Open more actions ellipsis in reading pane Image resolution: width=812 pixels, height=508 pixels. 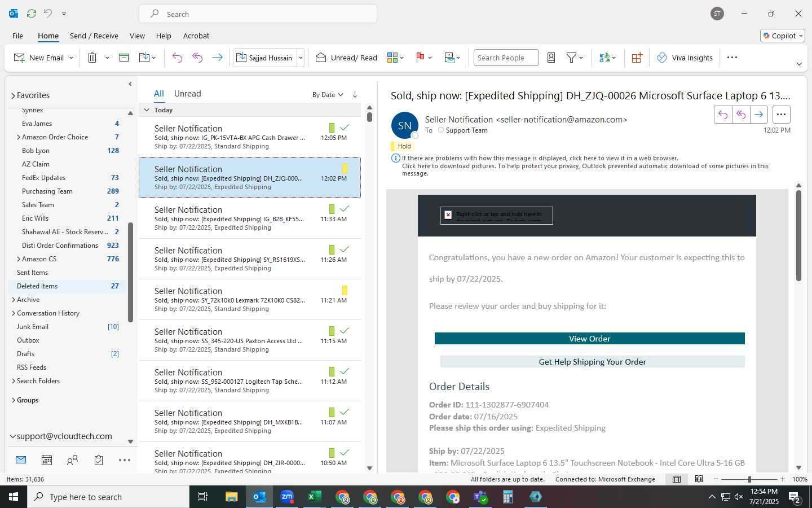tap(781, 115)
